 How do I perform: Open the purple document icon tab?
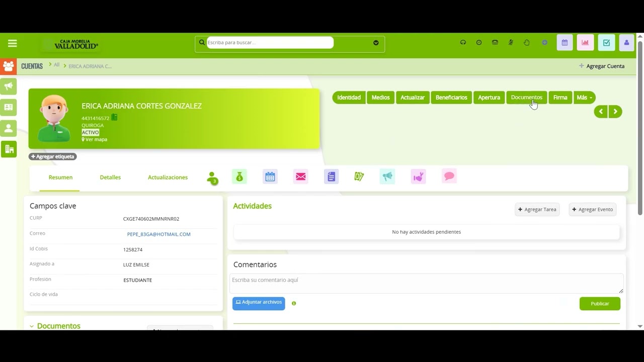(331, 176)
